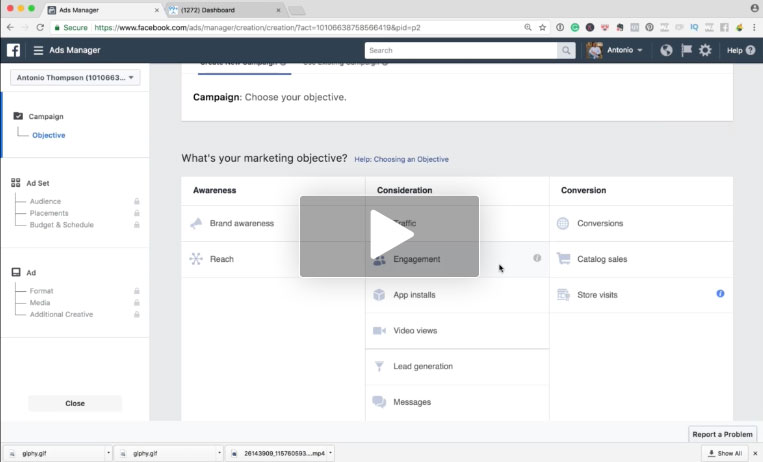Open the Objective step in sidebar

[x=49, y=135]
